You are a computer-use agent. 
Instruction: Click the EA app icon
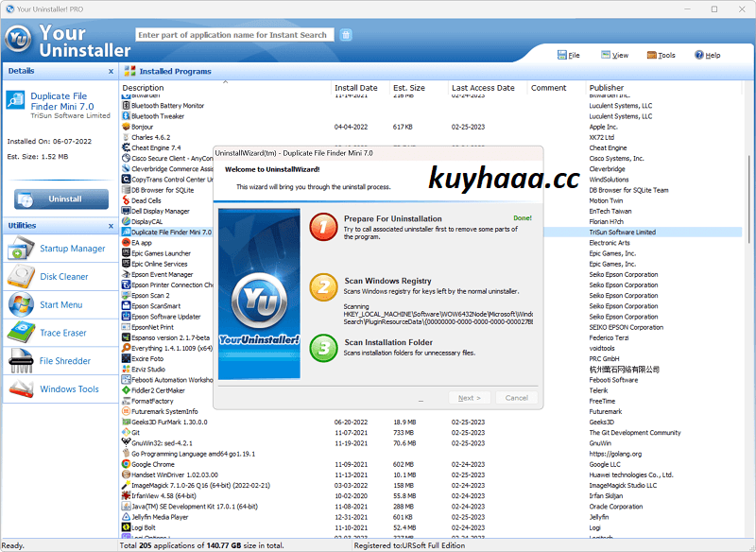click(126, 243)
